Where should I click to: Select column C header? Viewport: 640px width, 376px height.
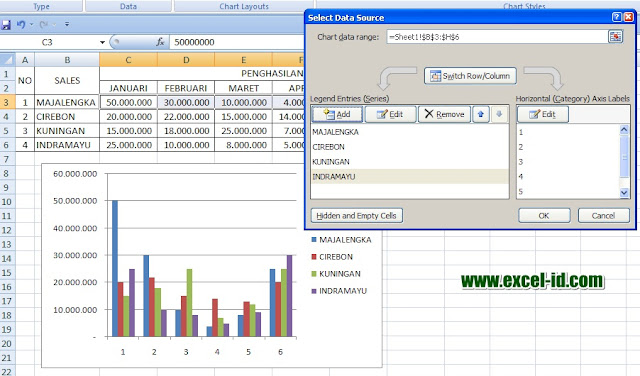[128, 60]
